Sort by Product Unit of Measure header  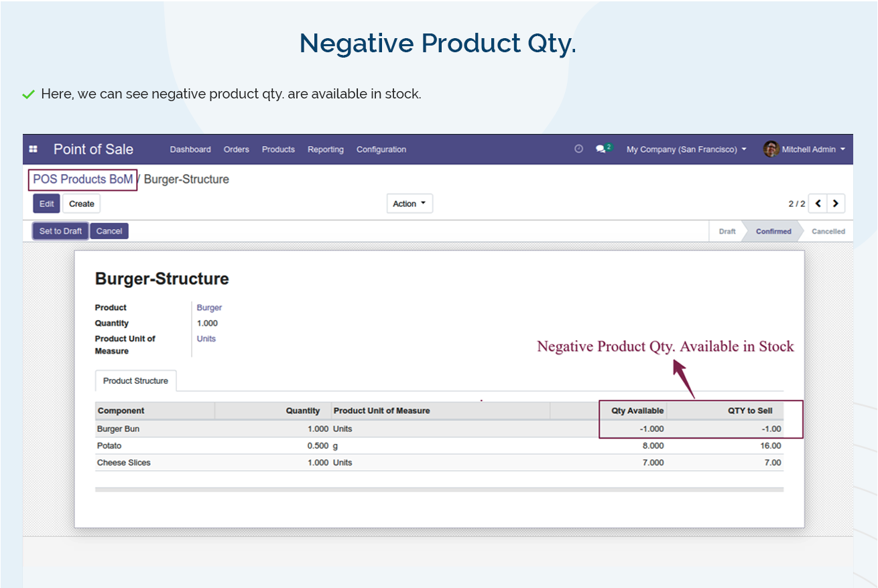tap(440, 411)
